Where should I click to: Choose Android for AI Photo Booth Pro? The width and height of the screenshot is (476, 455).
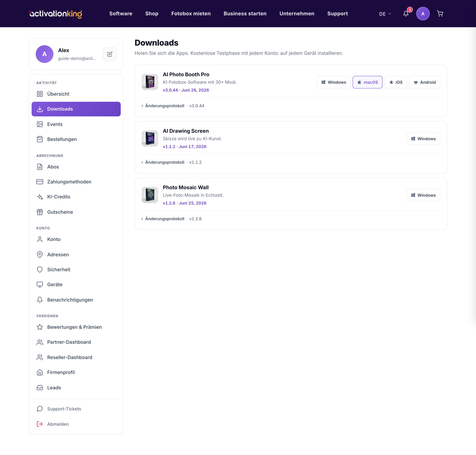click(425, 82)
